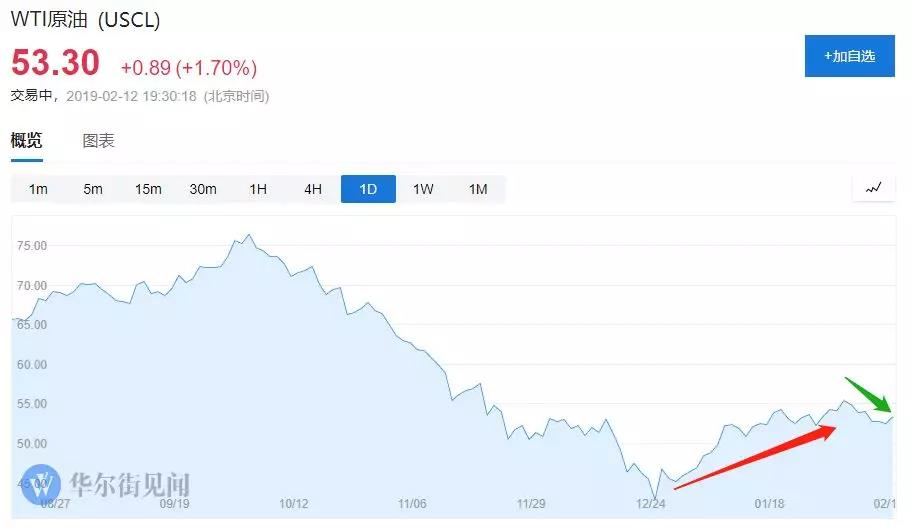Select the 5m timeframe

click(93, 189)
